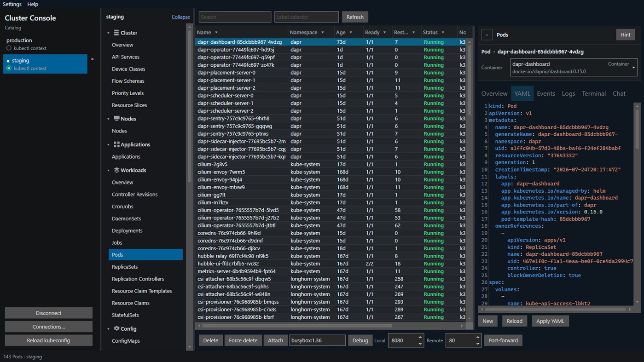This screenshot has height=362, width=644.
Task: Select the production kubectl context radio
Action: (x=9, y=48)
